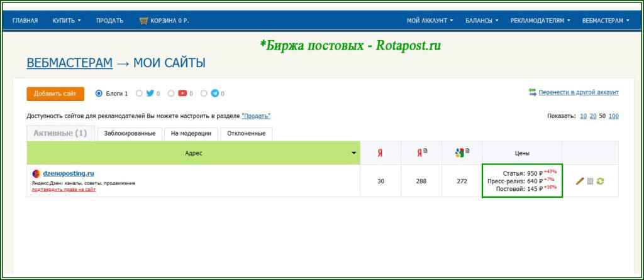
Task: Show 100 items per page
Action: click(x=614, y=116)
